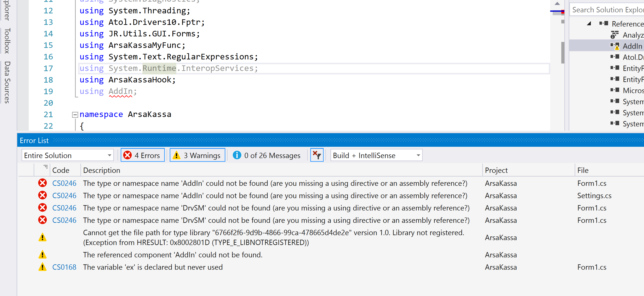Viewport: 644px width, 296px height.
Task: Click the Analyzers node icon
Action: (x=614, y=35)
